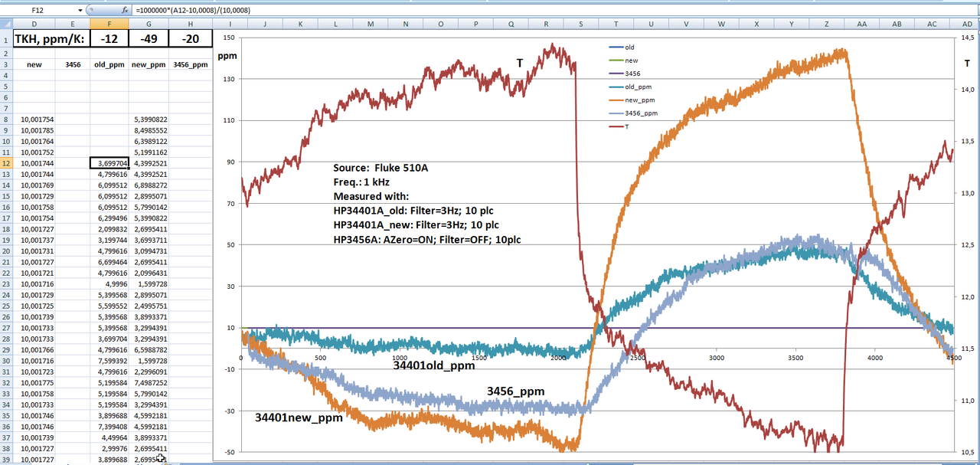This screenshot has width=980, height=465.
Task: Select column E header
Action: tap(72, 25)
